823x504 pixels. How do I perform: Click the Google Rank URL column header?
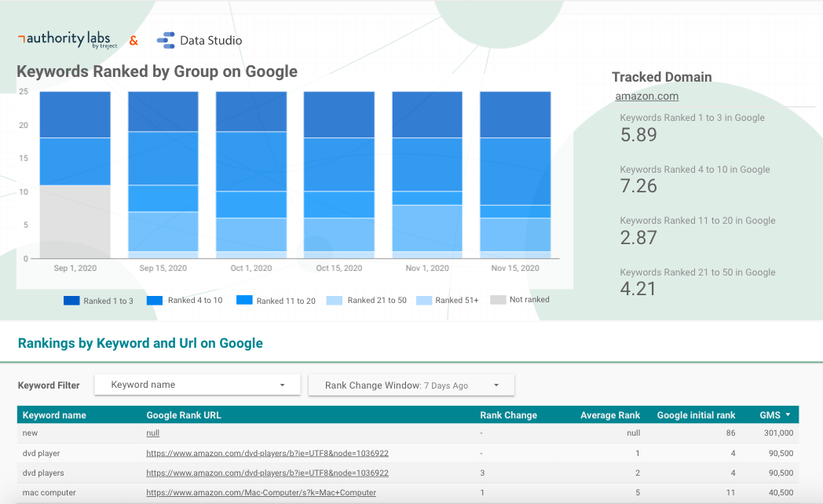[x=184, y=415]
